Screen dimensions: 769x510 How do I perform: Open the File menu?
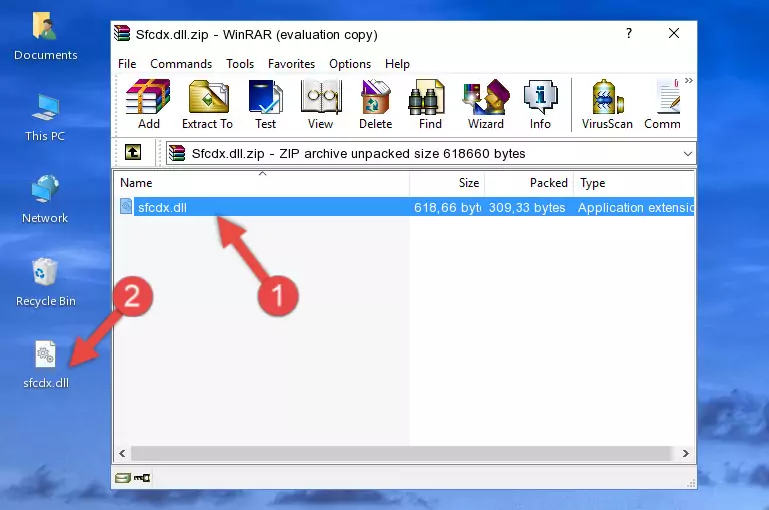point(127,64)
